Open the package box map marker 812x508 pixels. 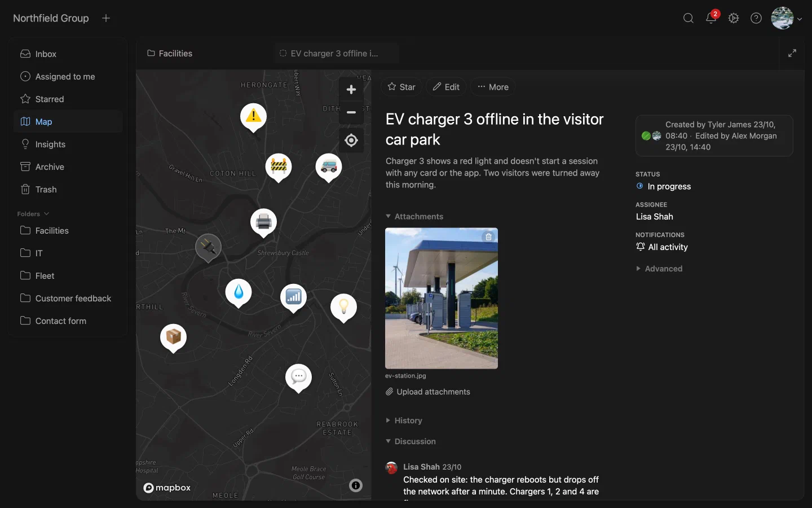(x=173, y=337)
